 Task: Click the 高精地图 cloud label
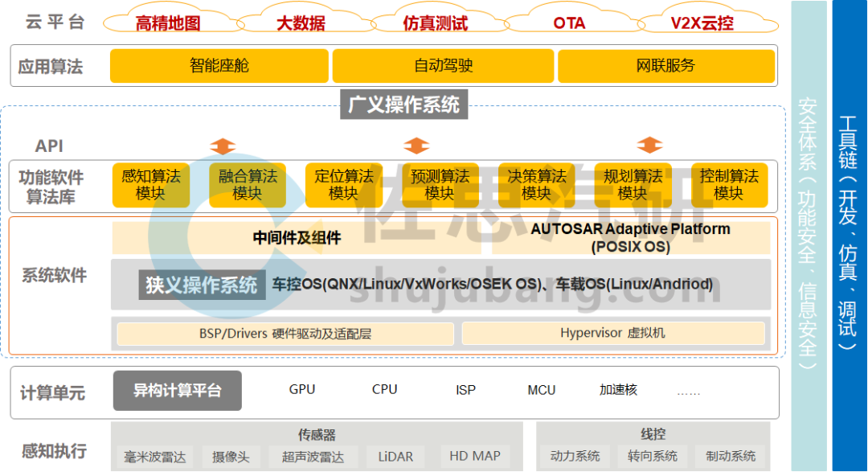pyautogui.click(x=168, y=23)
